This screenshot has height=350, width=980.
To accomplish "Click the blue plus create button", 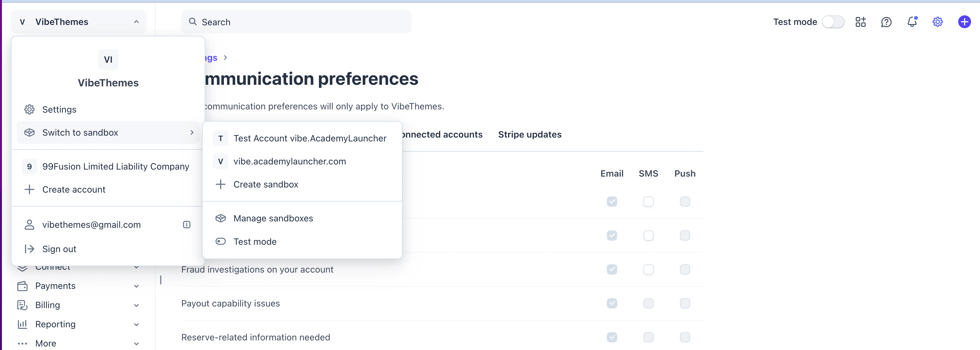I will pyautogui.click(x=964, y=22).
